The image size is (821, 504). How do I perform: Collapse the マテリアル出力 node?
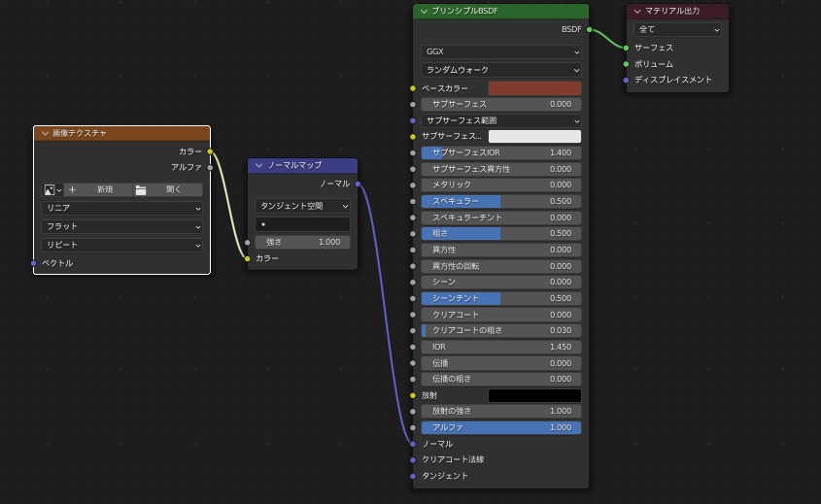coord(637,12)
